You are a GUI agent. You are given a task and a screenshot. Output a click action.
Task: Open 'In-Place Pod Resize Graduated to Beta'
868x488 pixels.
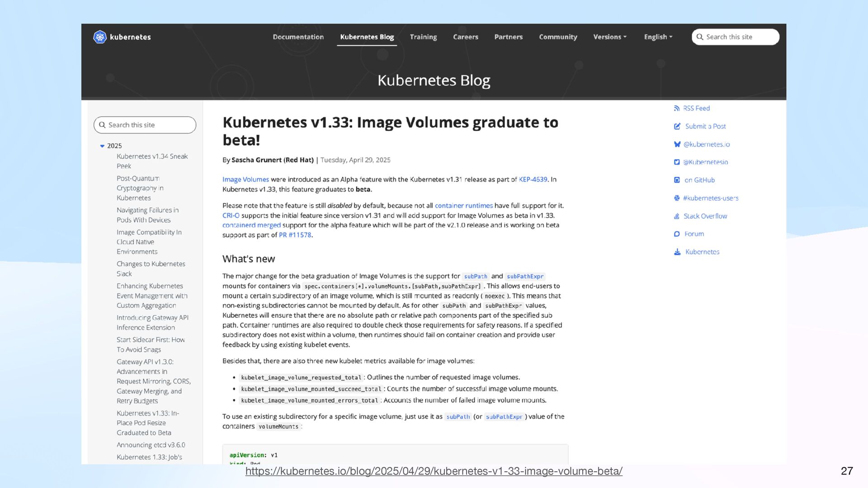pos(148,423)
